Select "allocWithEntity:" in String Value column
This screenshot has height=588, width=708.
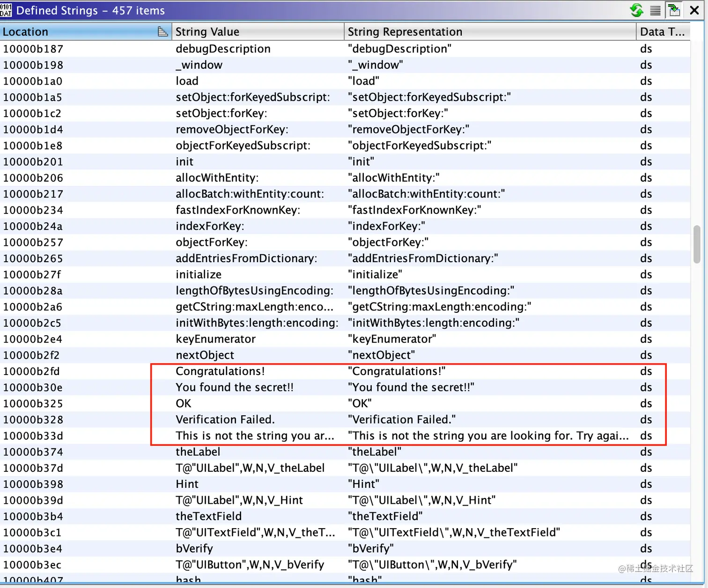coord(217,178)
